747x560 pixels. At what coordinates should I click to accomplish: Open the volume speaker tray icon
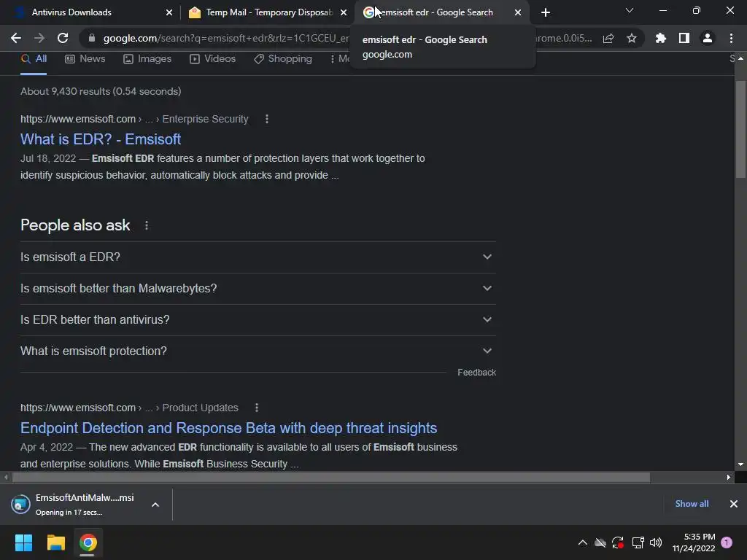[x=656, y=542]
